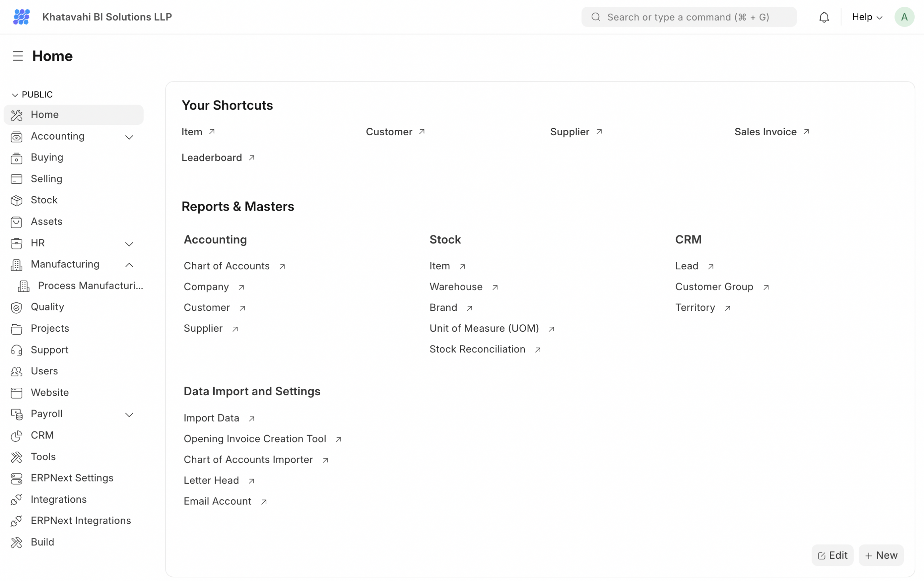
Task: Go to ERPNext Settings in sidebar
Action: click(x=72, y=478)
